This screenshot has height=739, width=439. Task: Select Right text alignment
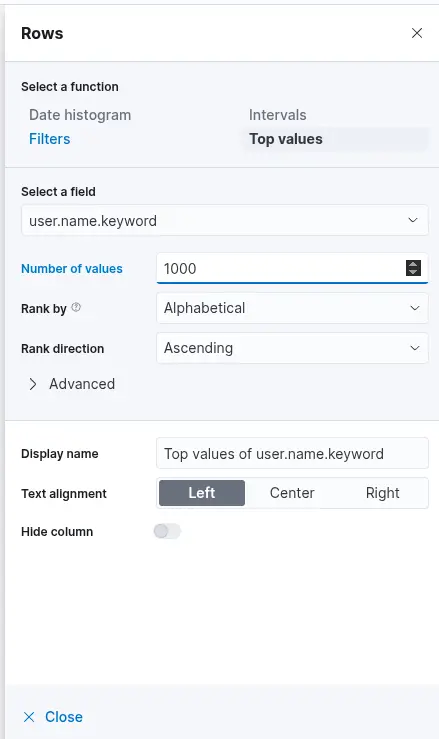[382, 493]
